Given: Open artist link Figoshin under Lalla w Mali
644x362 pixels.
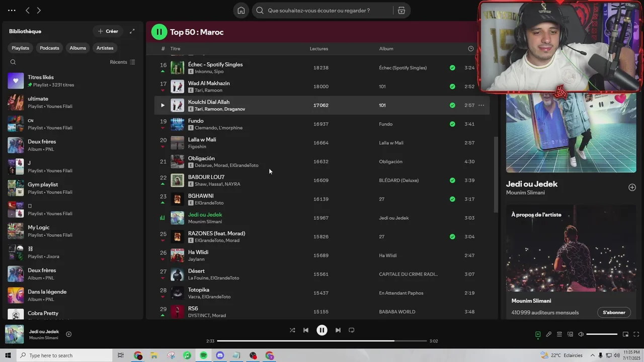Looking at the screenshot, I should click(x=197, y=147).
